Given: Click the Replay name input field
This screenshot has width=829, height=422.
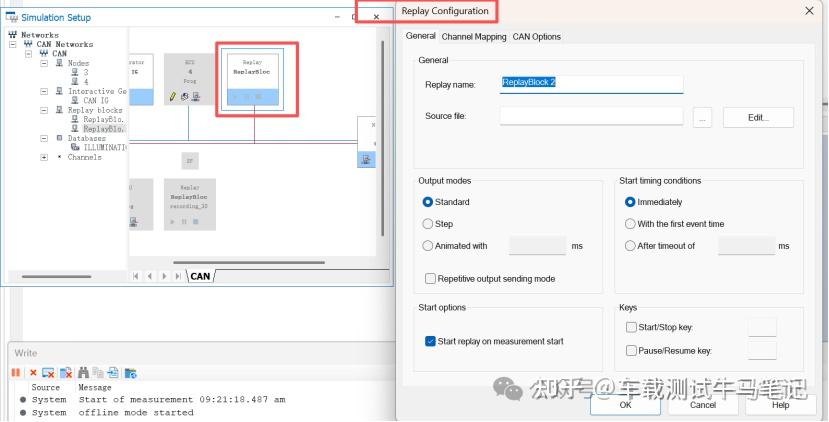Looking at the screenshot, I should (x=591, y=84).
